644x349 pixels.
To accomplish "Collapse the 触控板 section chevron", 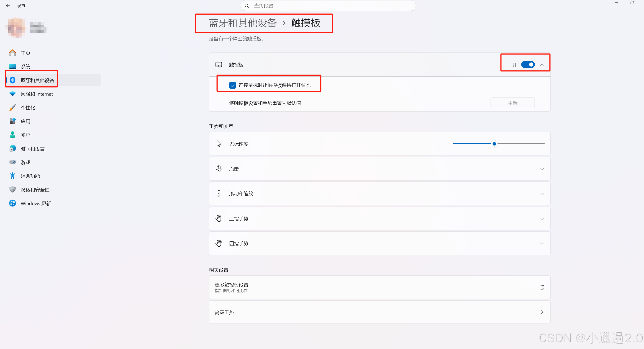I will (542, 65).
